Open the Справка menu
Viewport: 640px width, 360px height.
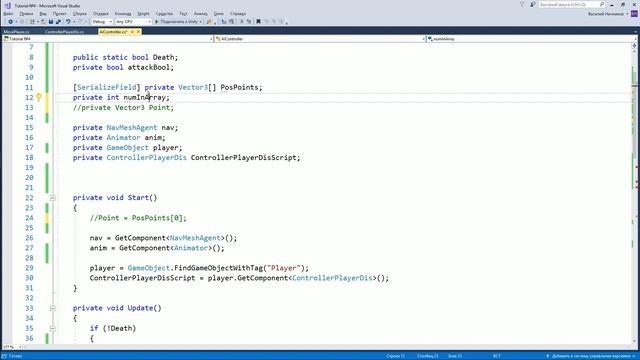coord(238,13)
